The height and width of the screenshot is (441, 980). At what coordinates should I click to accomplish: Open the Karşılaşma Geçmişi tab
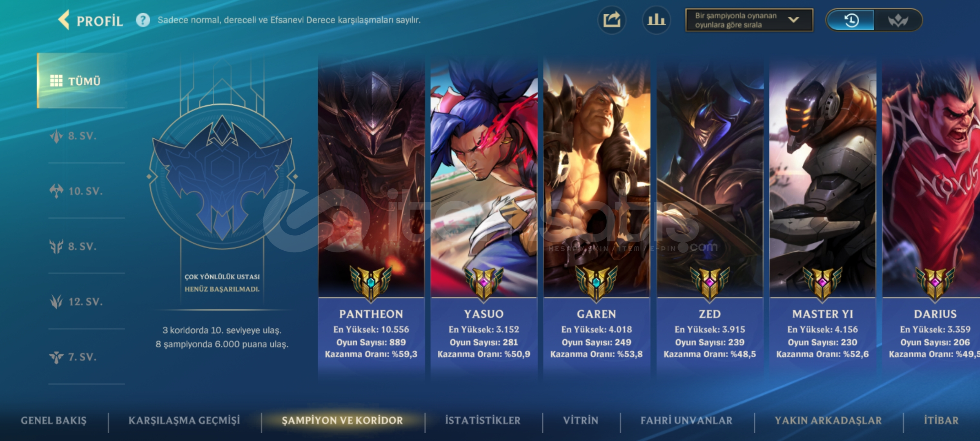click(184, 420)
